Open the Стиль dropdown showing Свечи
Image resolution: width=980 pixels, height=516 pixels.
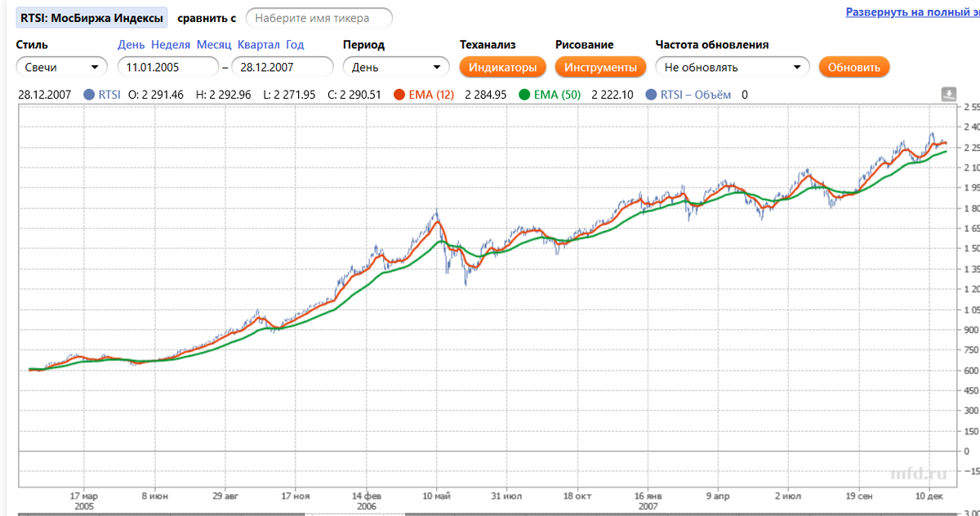coord(62,67)
